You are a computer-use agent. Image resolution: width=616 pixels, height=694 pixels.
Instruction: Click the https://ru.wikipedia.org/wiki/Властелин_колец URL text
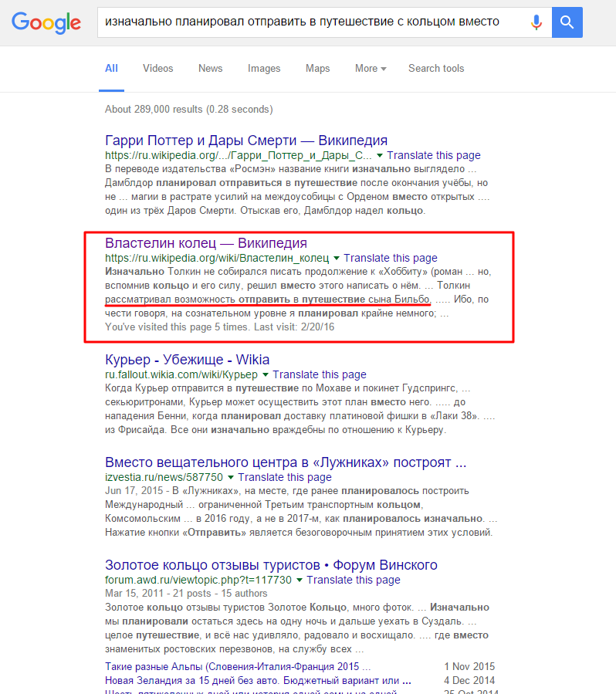(217, 258)
